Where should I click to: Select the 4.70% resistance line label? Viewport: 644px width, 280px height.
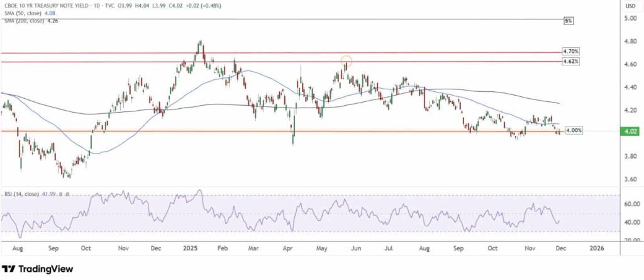tap(570, 51)
